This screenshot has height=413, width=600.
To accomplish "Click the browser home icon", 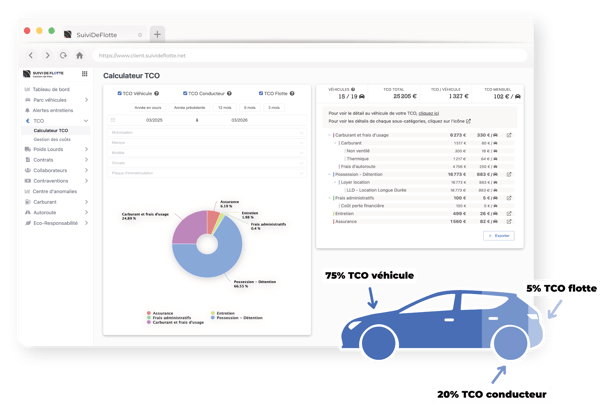I will pyautogui.click(x=80, y=56).
